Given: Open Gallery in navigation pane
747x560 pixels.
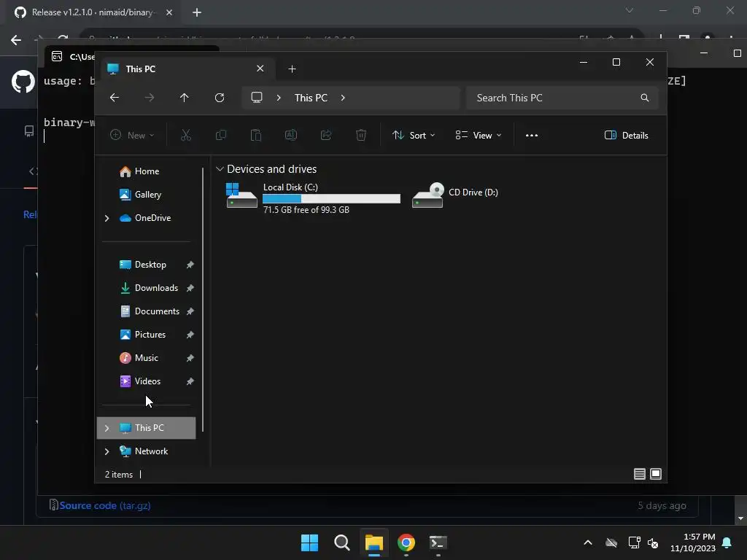Looking at the screenshot, I should [x=147, y=195].
